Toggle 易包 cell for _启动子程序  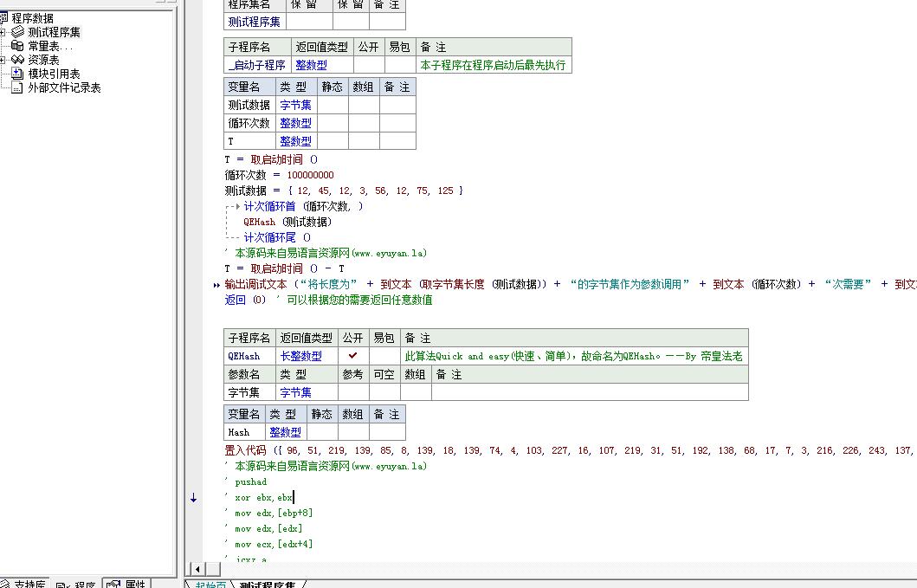click(399, 65)
